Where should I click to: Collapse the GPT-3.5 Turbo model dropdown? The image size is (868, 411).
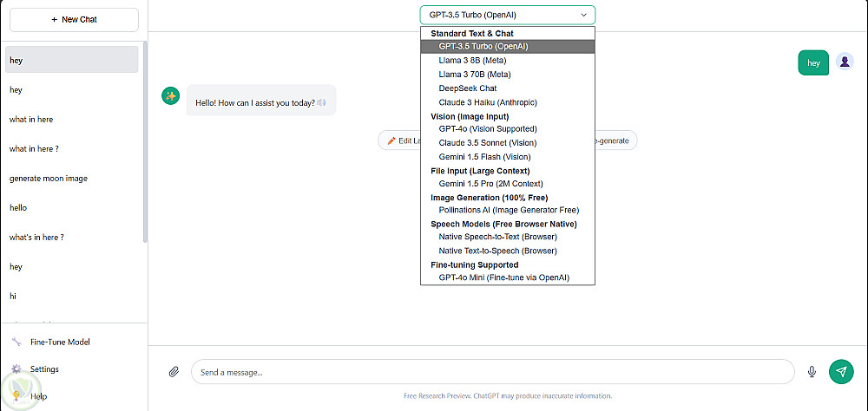coord(508,15)
